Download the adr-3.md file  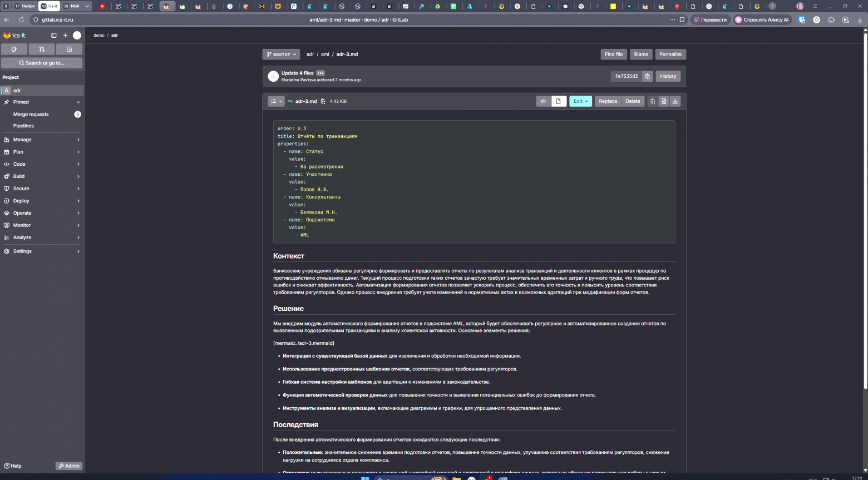[675, 101]
